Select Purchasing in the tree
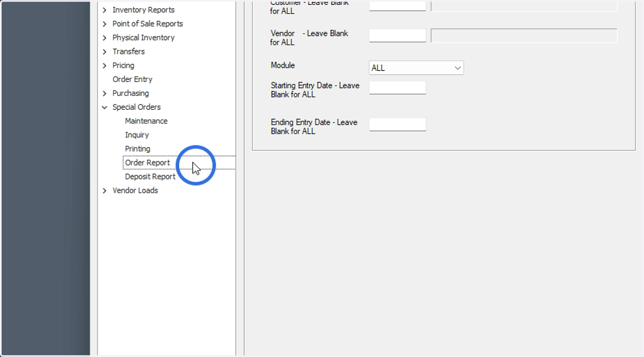644x357 pixels. [x=130, y=93]
